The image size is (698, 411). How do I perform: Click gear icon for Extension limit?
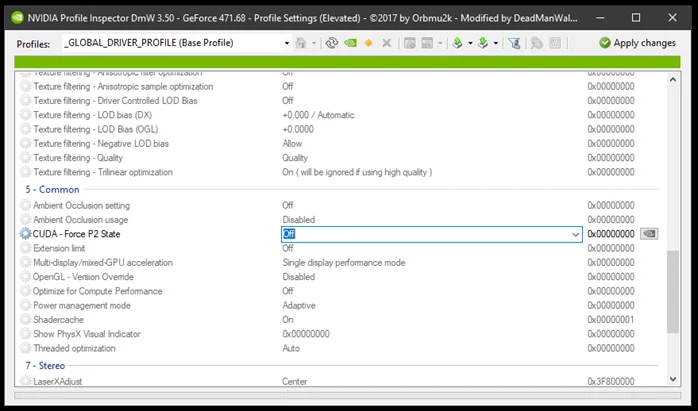pyautogui.click(x=25, y=248)
